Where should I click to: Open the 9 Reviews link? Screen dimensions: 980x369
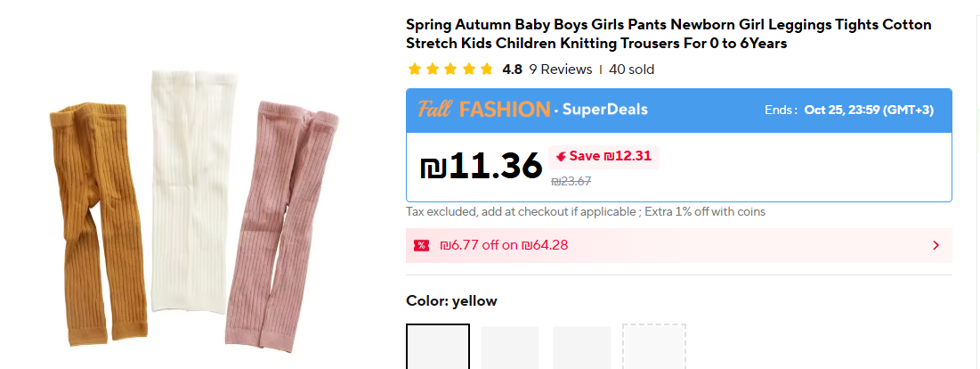[x=560, y=70]
